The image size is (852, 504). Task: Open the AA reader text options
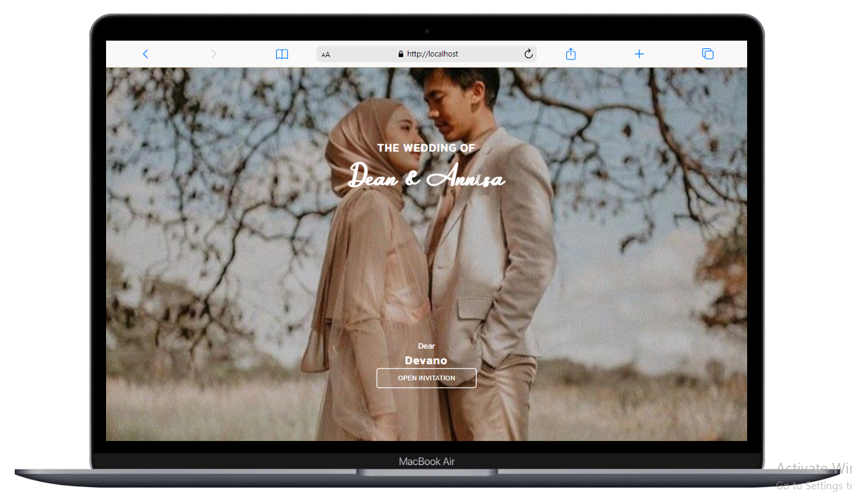click(x=326, y=54)
